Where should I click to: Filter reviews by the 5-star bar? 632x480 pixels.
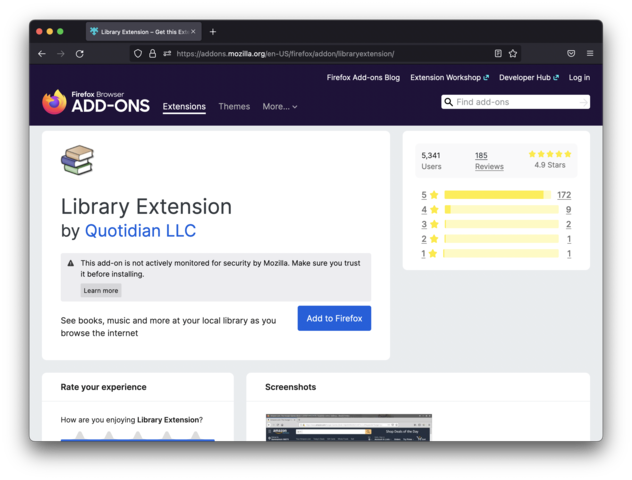click(497, 195)
